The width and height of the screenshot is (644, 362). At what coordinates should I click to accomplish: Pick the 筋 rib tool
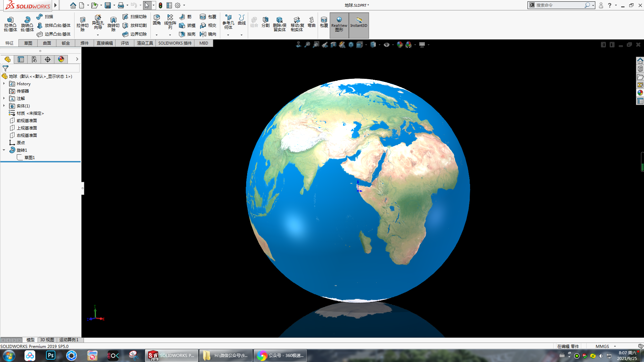coord(185,16)
